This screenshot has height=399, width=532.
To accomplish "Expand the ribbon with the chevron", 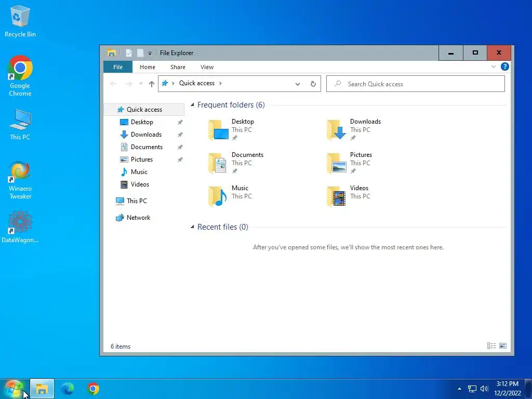I will (x=494, y=67).
